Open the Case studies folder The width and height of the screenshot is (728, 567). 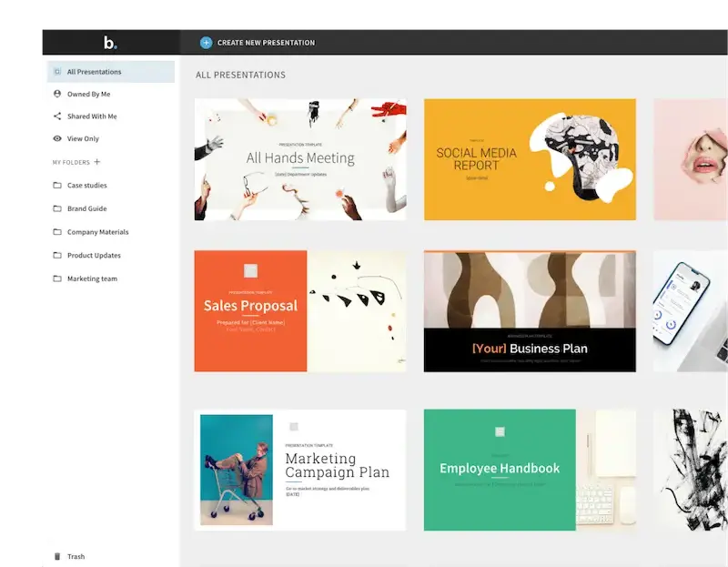tap(86, 186)
